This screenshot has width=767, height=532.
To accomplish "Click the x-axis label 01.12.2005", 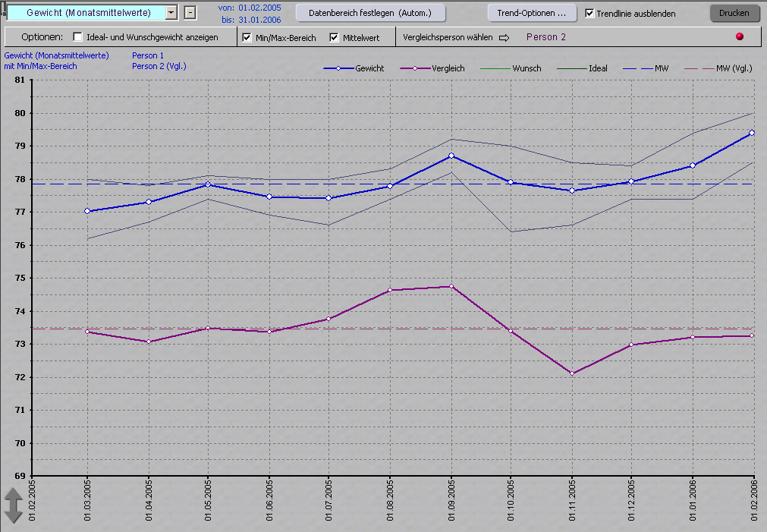I will tap(631, 500).
